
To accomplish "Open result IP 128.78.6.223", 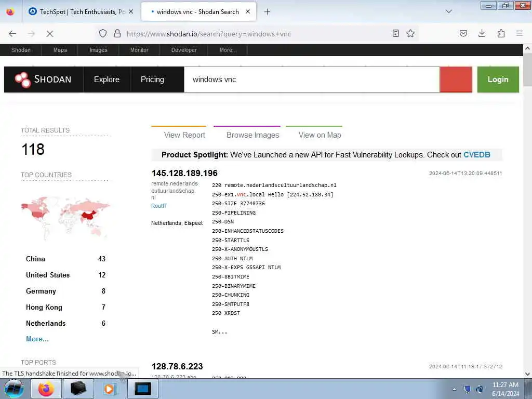I will (177, 366).
